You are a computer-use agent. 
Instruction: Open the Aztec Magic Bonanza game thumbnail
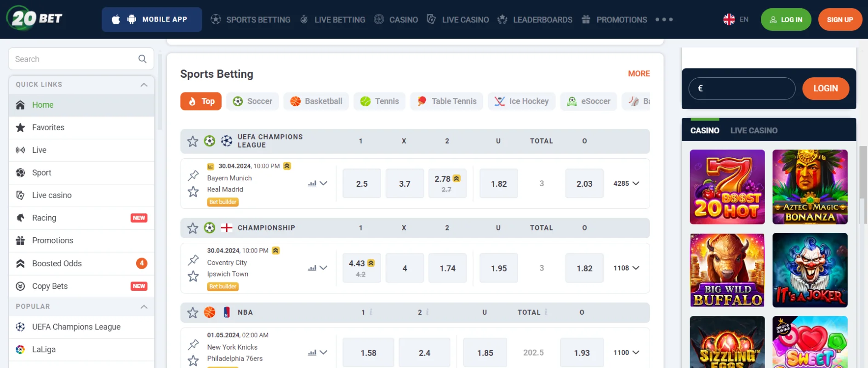click(810, 187)
